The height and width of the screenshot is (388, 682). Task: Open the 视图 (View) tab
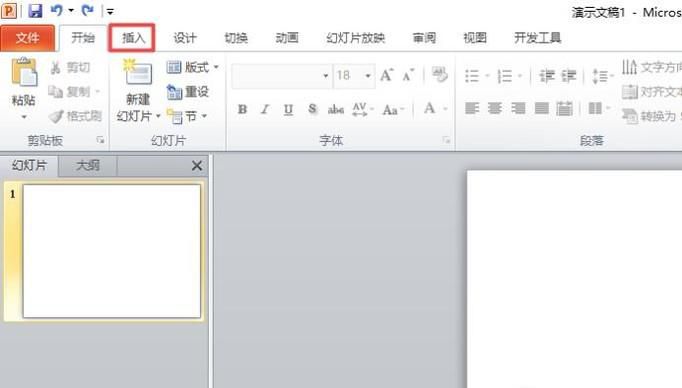click(475, 38)
